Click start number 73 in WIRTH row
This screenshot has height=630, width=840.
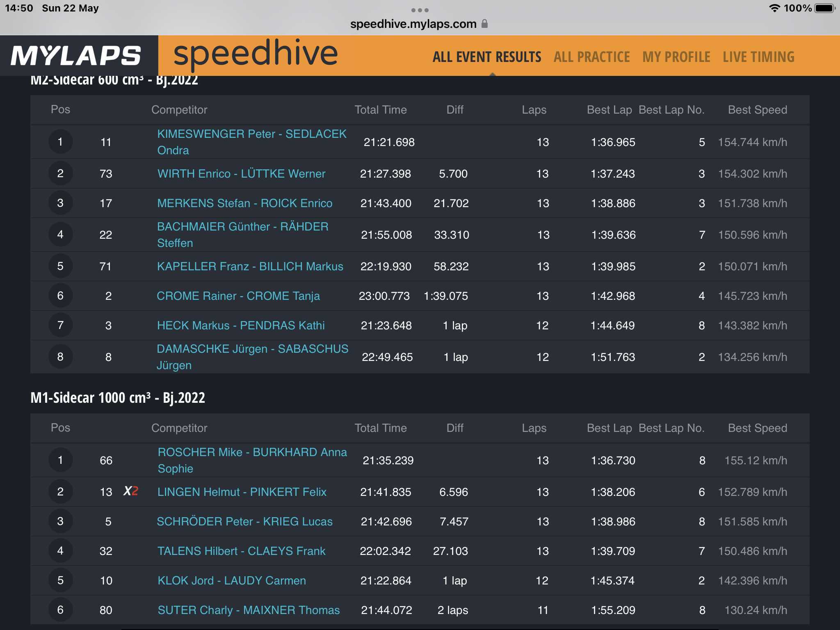(106, 173)
